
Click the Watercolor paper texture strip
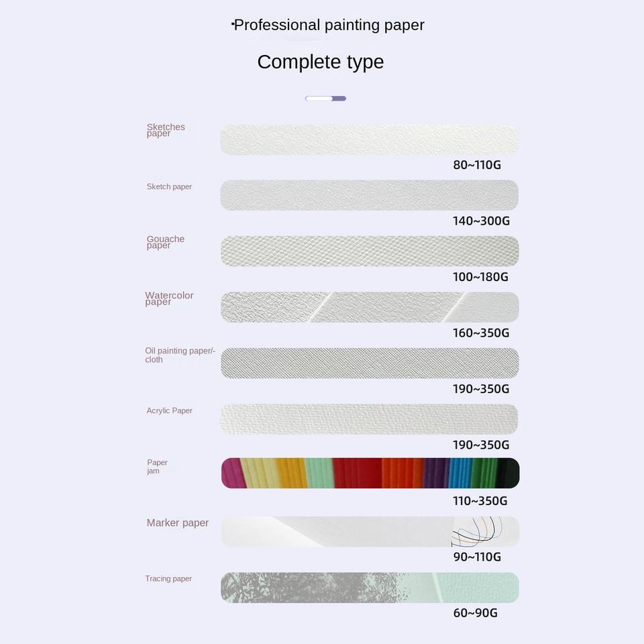[369, 307]
